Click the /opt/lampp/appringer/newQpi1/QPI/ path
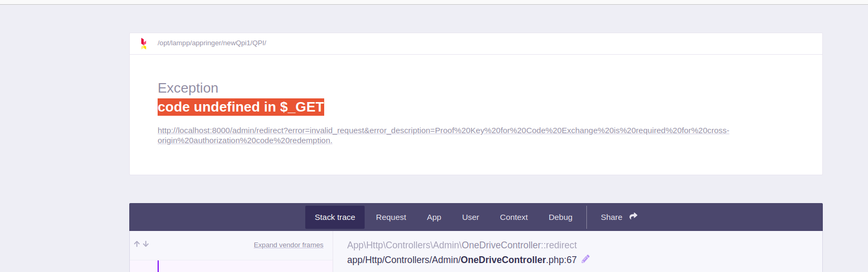Screen dimensions: 868x272 (212, 43)
